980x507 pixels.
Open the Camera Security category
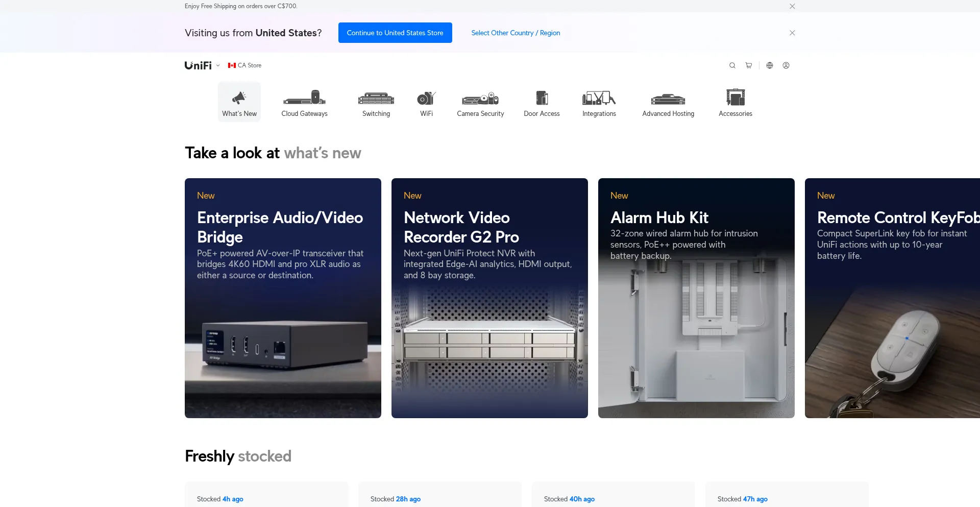point(480,102)
